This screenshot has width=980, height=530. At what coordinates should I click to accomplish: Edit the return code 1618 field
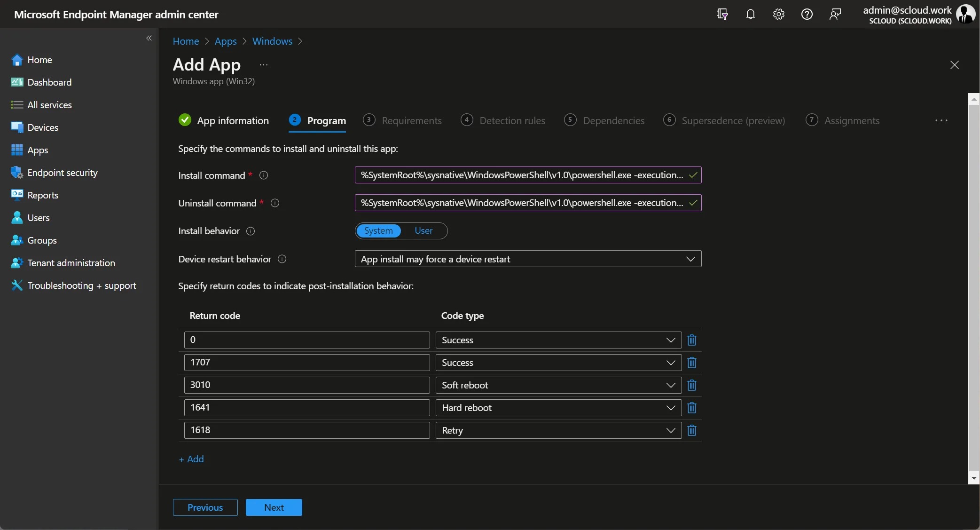point(307,430)
